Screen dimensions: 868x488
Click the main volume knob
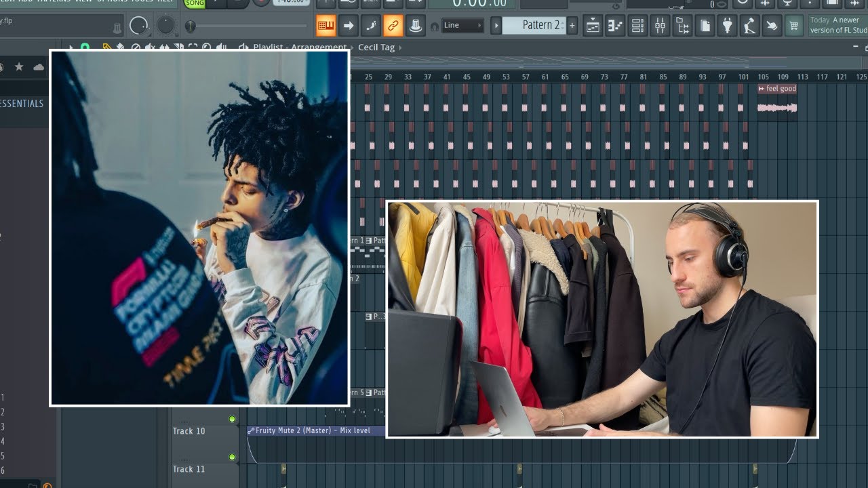138,26
